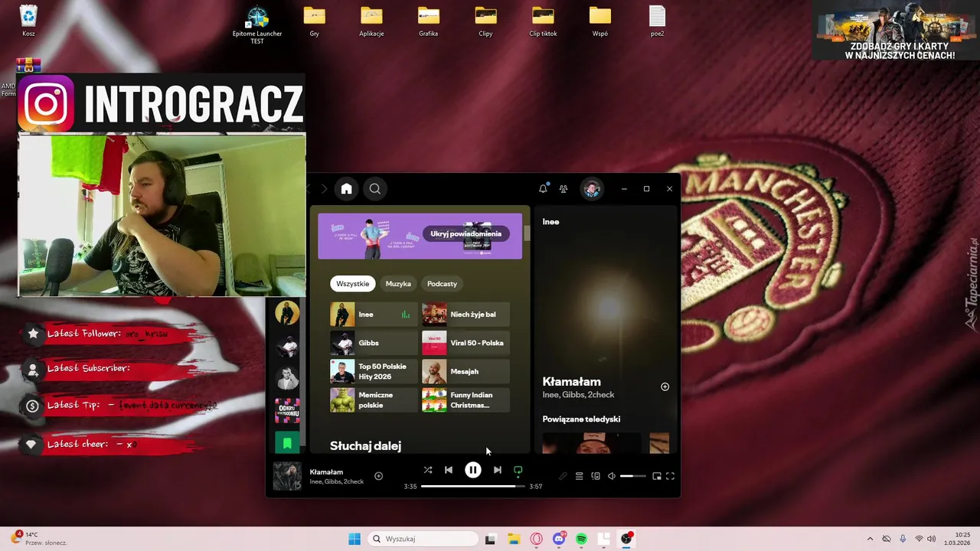Click Ukryj powiadomienia button
Viewport: 980px width, 551px height.
tap(465, 234)
